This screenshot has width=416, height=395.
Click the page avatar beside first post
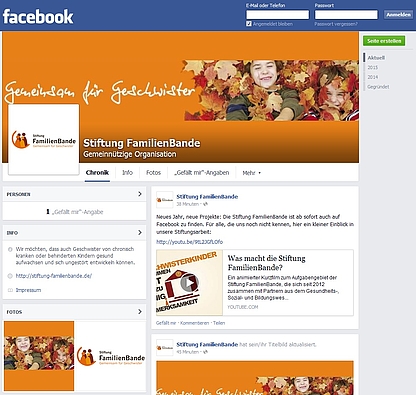click(165, 200)
